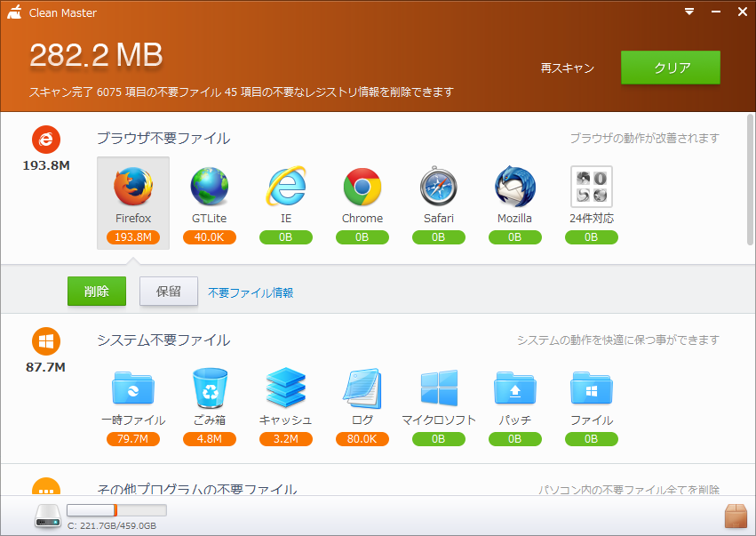Select the キャッシュ cache stack icon

286,389
